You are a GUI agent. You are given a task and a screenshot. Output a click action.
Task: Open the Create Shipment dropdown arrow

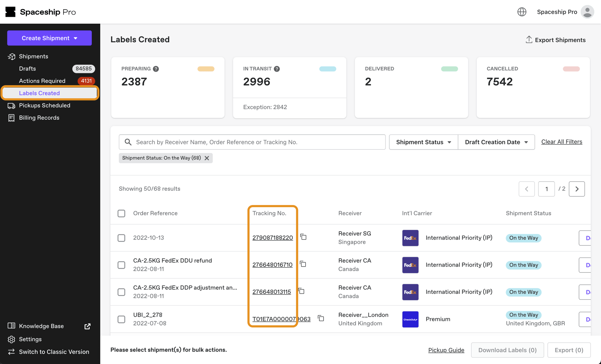(x=76, y=38)
